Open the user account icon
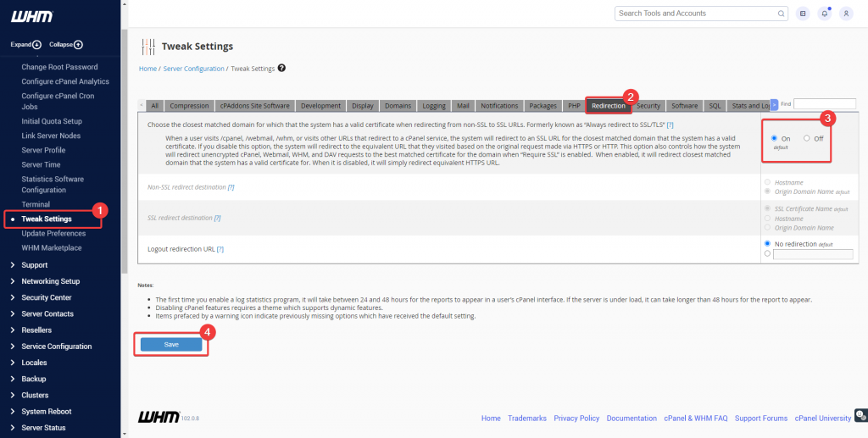Image resolution: width=868 pixels, height=438 pixels. click(x=846, y=14)
